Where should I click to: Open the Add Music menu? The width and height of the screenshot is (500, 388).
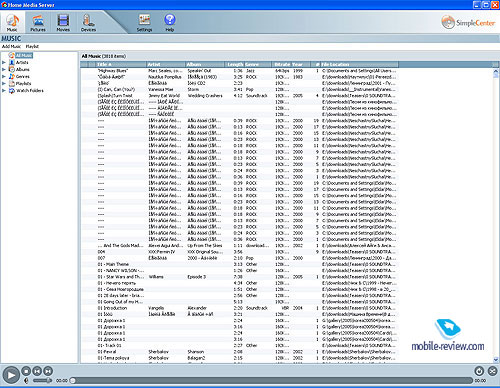click(11, 46)
